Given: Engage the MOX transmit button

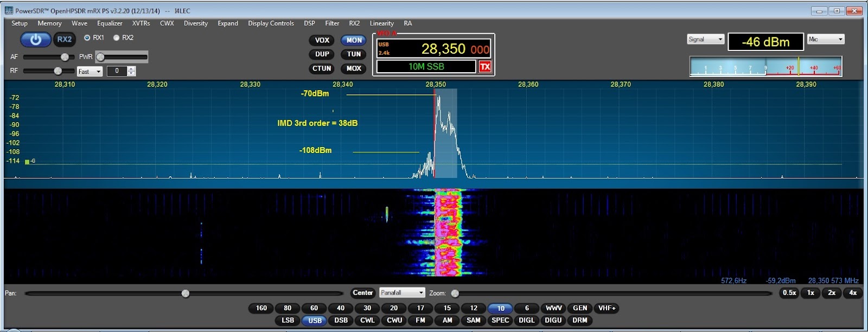Looking at the screenshot, I should [354, 68].
